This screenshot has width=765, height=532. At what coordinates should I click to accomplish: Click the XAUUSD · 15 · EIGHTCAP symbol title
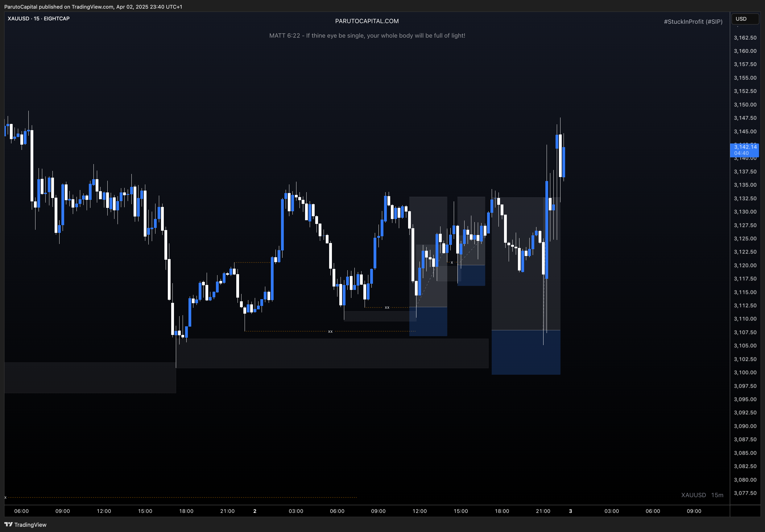39,19
